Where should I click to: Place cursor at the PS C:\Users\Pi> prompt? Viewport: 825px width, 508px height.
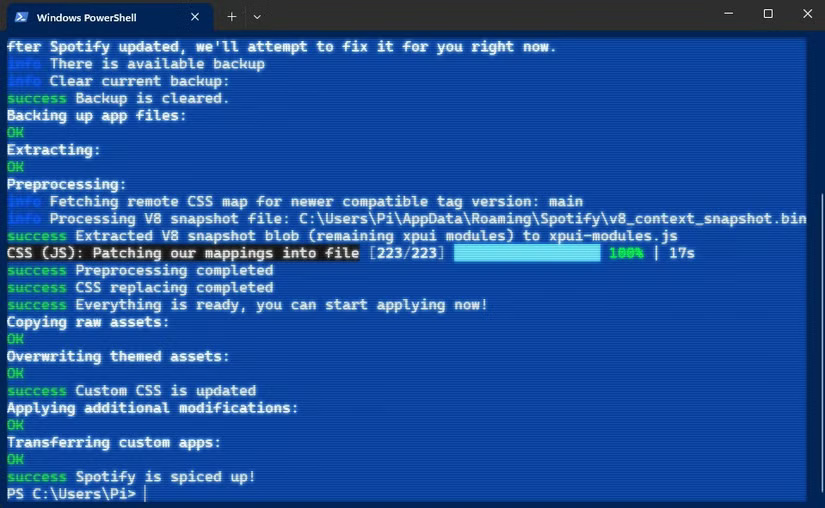(71, 494)
